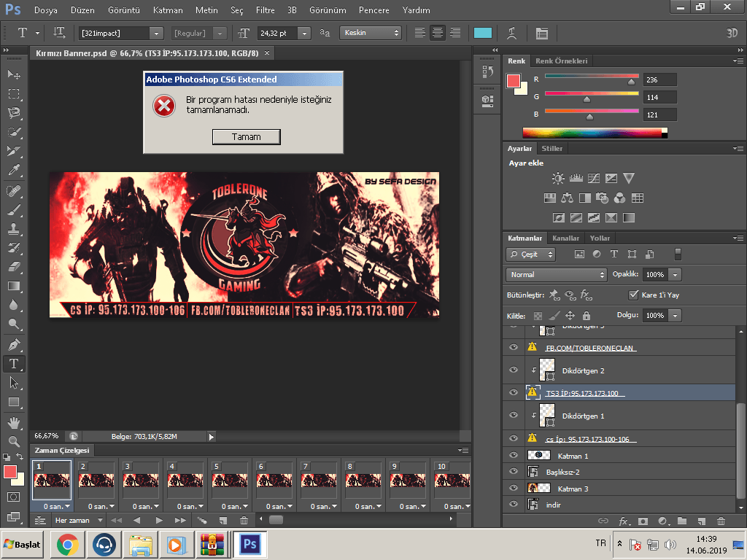Switch to the Kanallar tab
The height and width of the screenshot is (560, 747).
pos(566,238)
